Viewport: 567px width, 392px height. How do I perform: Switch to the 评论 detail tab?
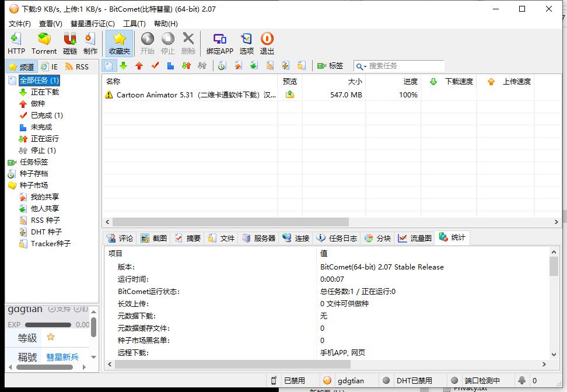[x=120, y=238]
